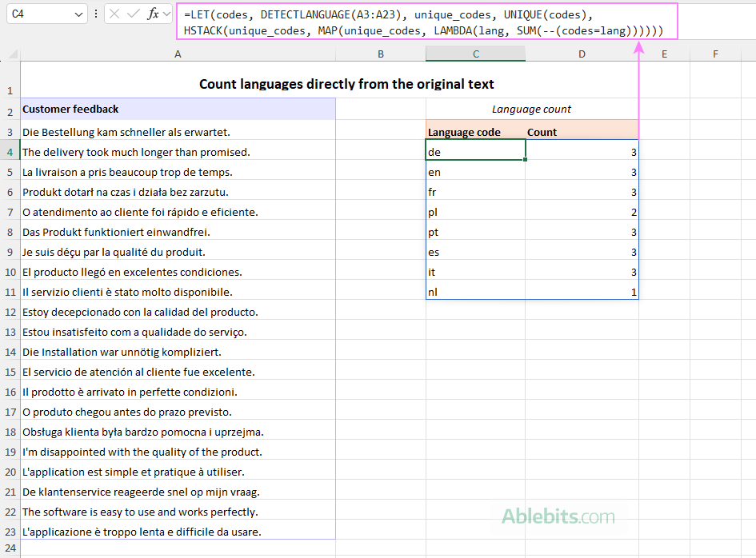Click the cancel X icon in formula bar
This screenshot has width=756, height=558.
point(114,14)
